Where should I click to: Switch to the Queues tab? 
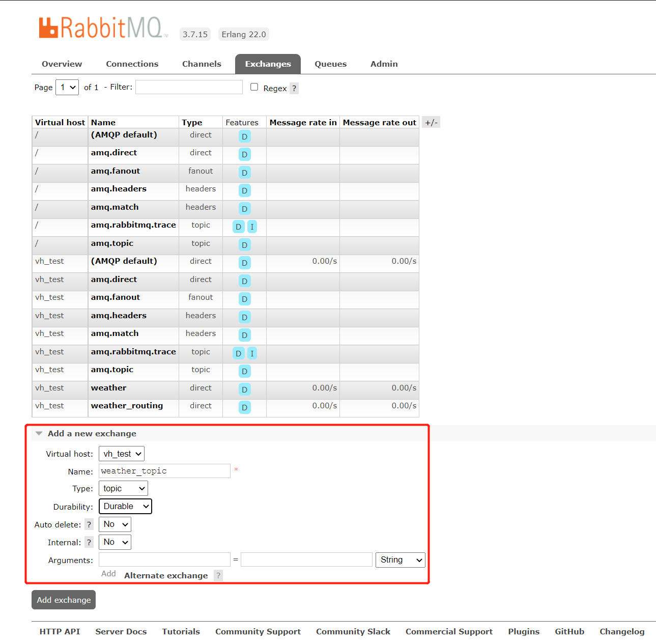(330, 64)
